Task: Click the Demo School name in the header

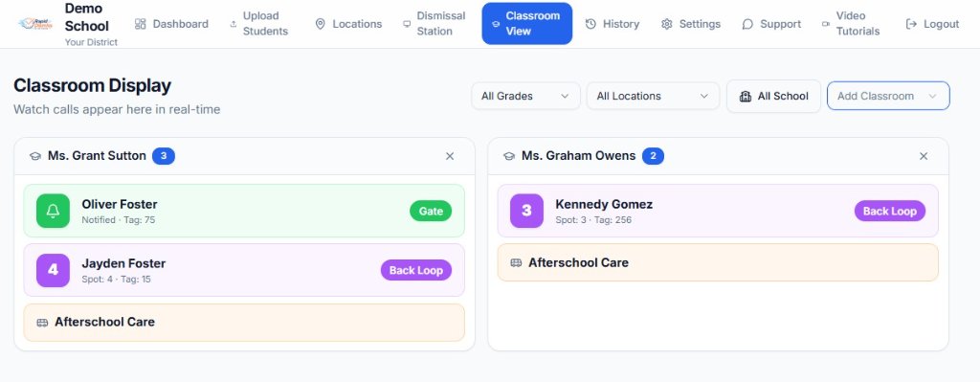Action: [87, 17]
